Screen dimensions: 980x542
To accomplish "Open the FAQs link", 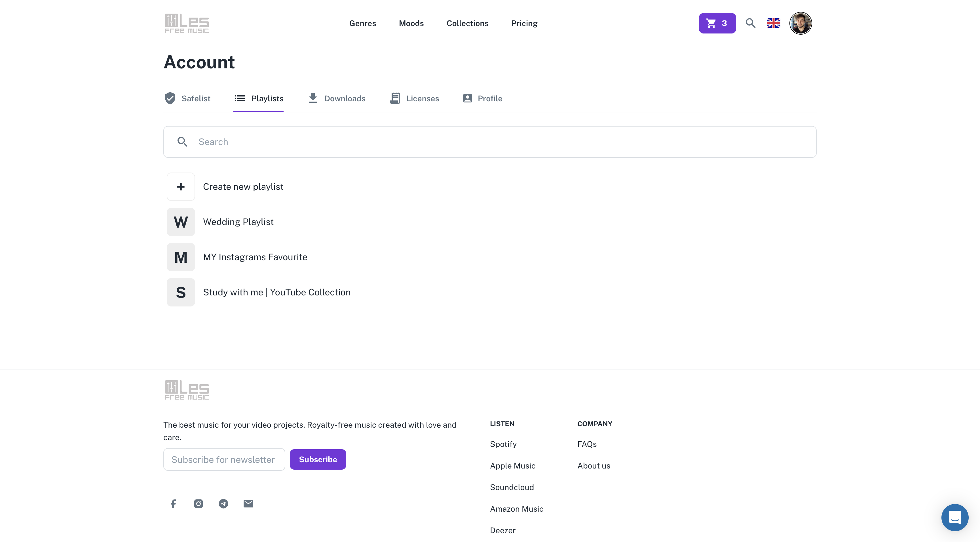I will pos(587,444).
